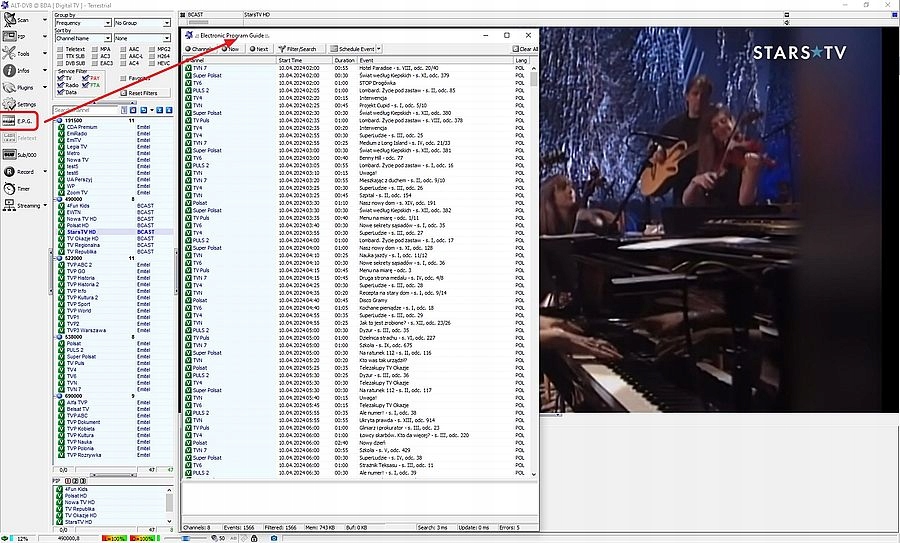Image resolution: width=900 pixels, height=543 pixels.
Task: Open the secondary sort None dropdown
Action: point(142,38)
